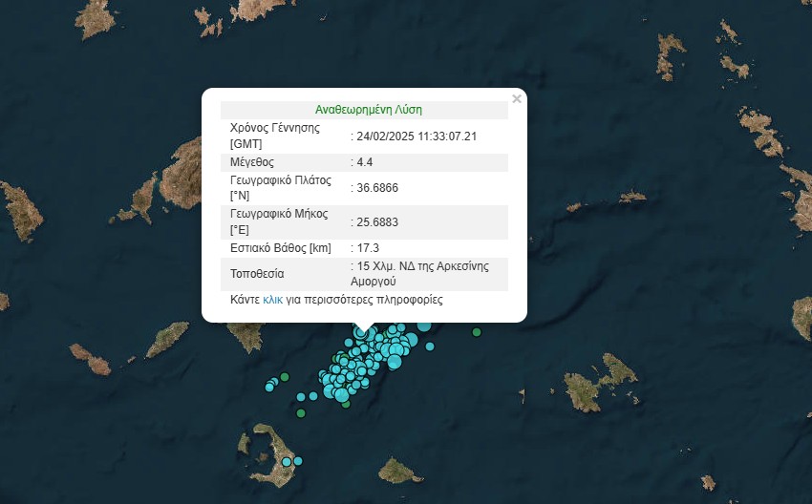The height and width of the screenshot is (504, 812).
Task: Click the 'κλικ' link for more information
Action: [x=273, y=300]
